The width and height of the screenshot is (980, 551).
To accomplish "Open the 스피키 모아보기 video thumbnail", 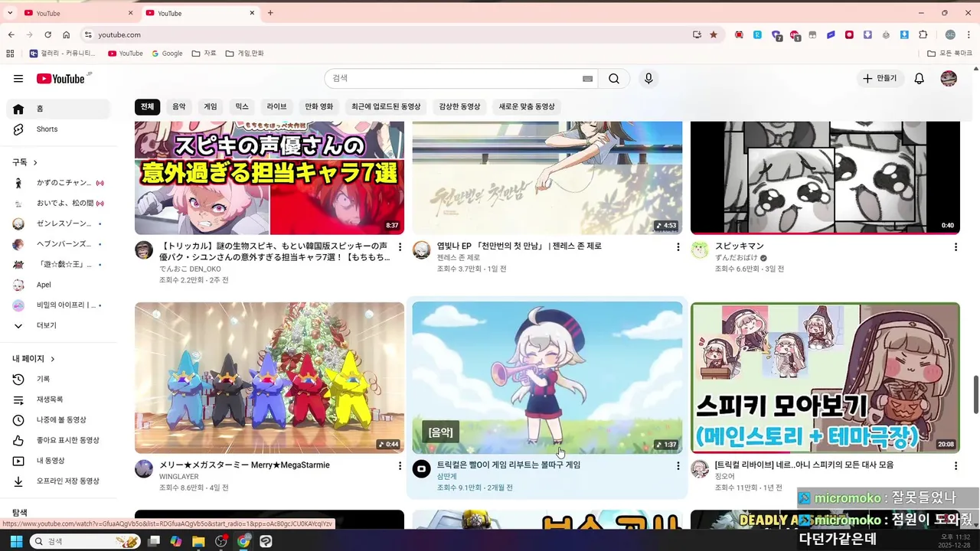I will (825, 378).
